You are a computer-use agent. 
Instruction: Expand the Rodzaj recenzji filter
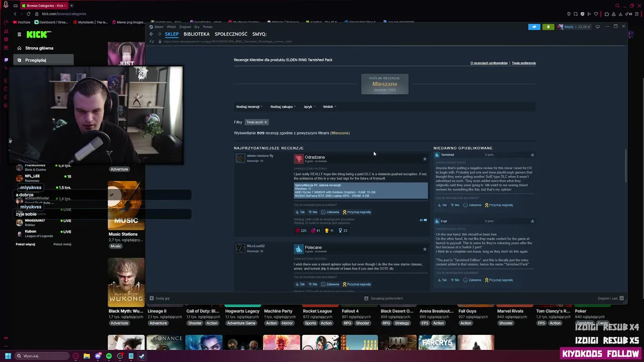coord(250,107)
